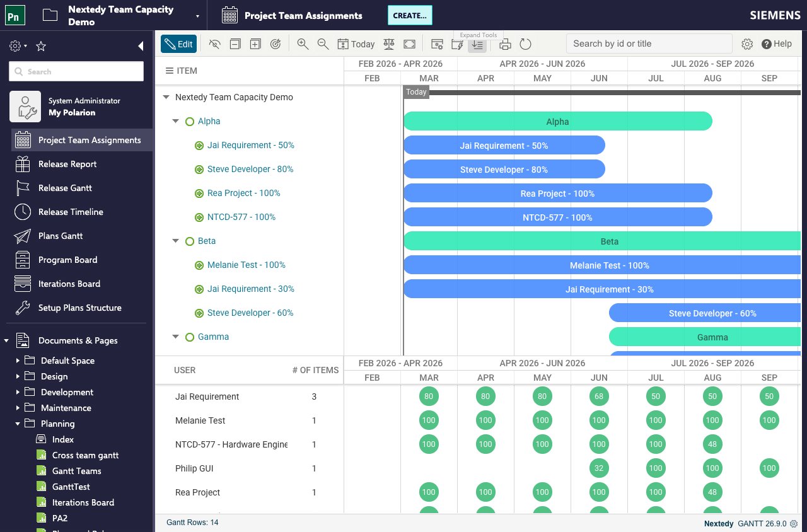807x532 pixels.
Task: Open Setup Plans Structure
Action: coord(80,308)
